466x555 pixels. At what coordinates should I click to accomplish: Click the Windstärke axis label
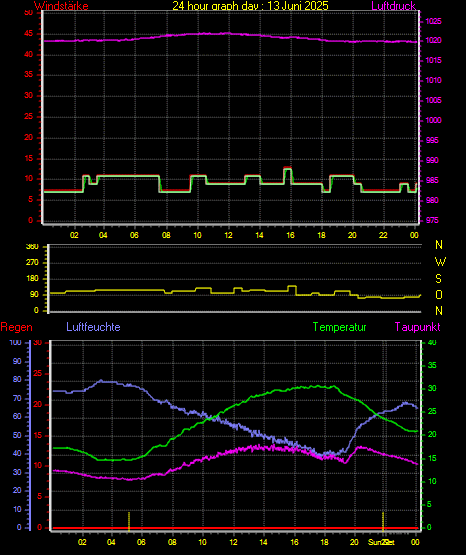[61, 6]
